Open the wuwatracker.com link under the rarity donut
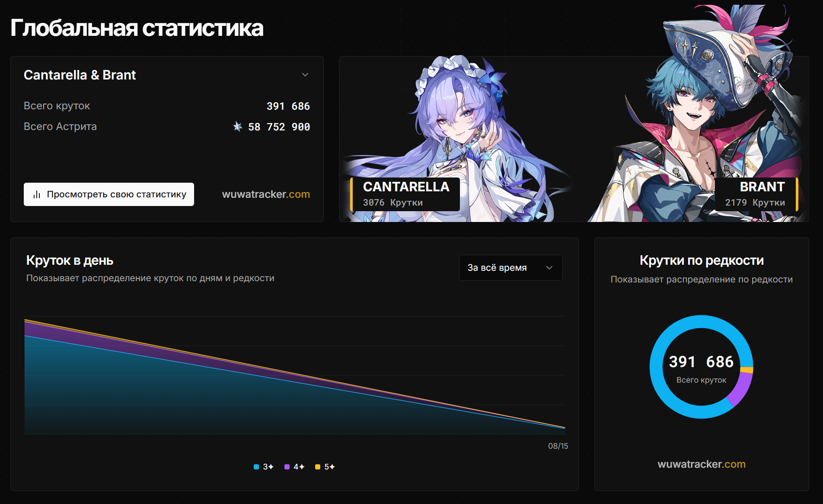 coord(702,464)
